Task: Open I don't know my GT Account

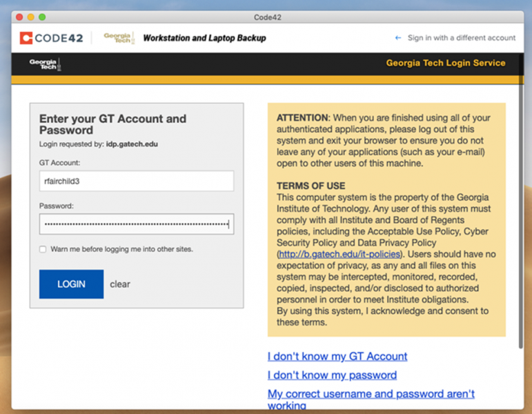Action: pyautogui.click(x=337, y=357)
